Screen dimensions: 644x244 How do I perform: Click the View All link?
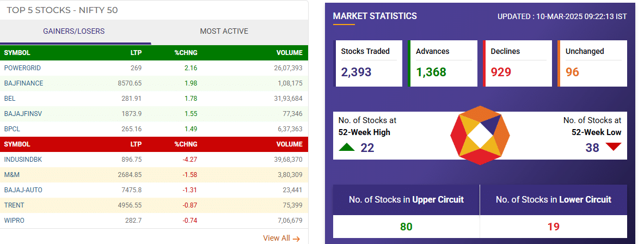(281, 238)
